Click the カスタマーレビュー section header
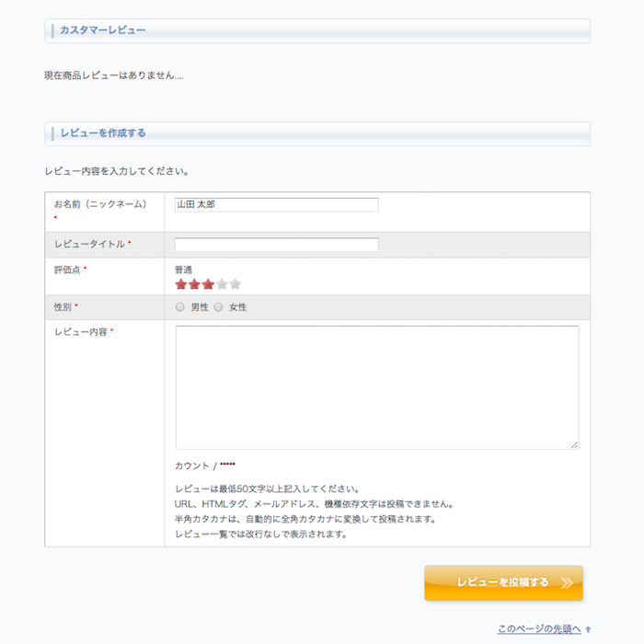The height and width of the screenshot is (644, 644). coord(103,30)
